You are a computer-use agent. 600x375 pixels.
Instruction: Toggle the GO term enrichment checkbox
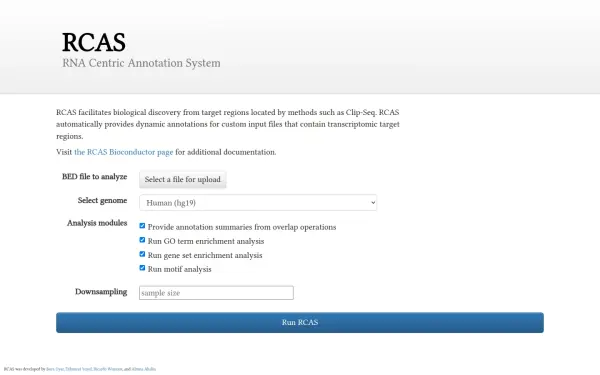point(142,240)
